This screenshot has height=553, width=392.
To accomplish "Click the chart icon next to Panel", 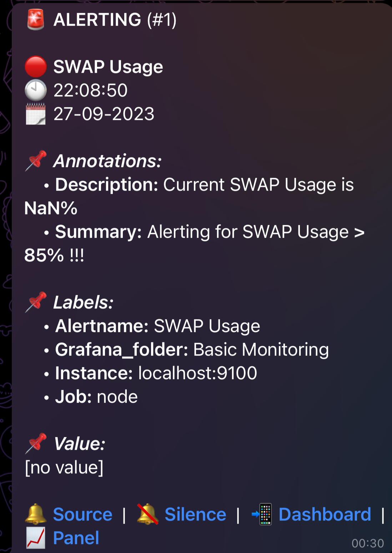I will click(35, 537).
